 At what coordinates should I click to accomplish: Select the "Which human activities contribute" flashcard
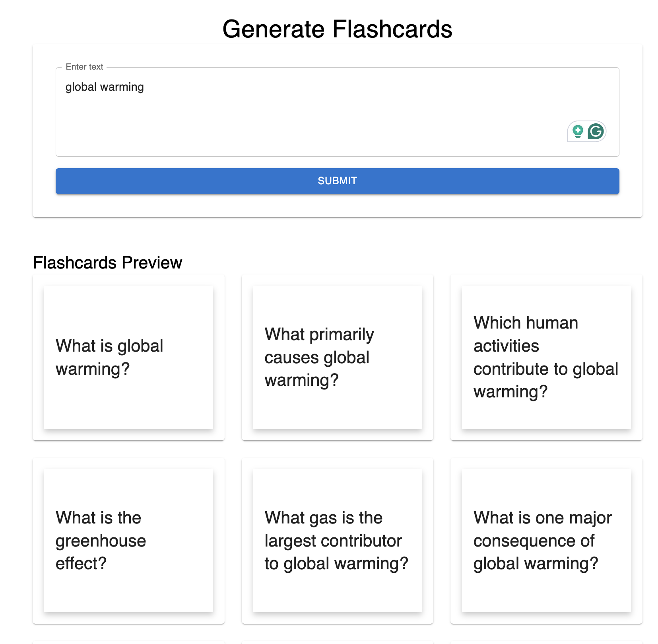pyautogui.click(x=546, y=357)
